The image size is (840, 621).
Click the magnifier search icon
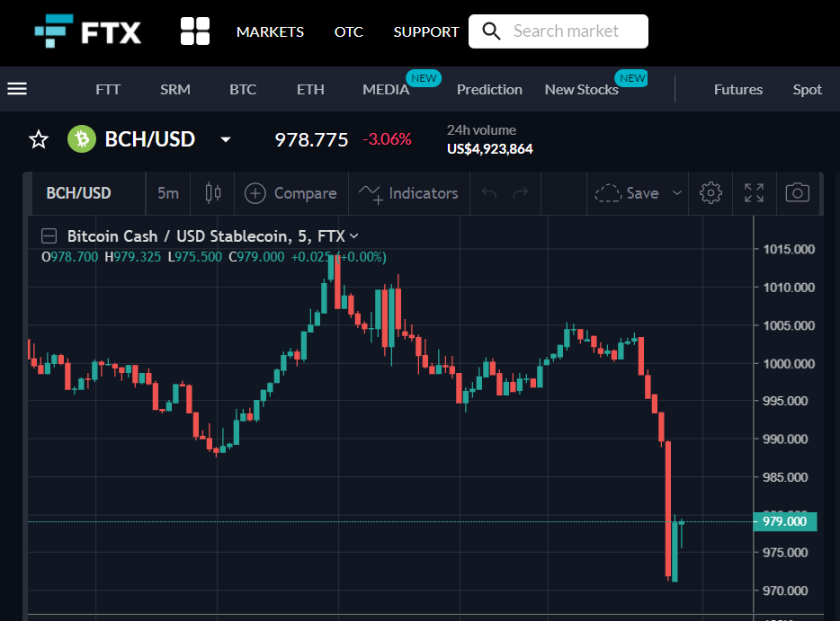tap(491, 31)
